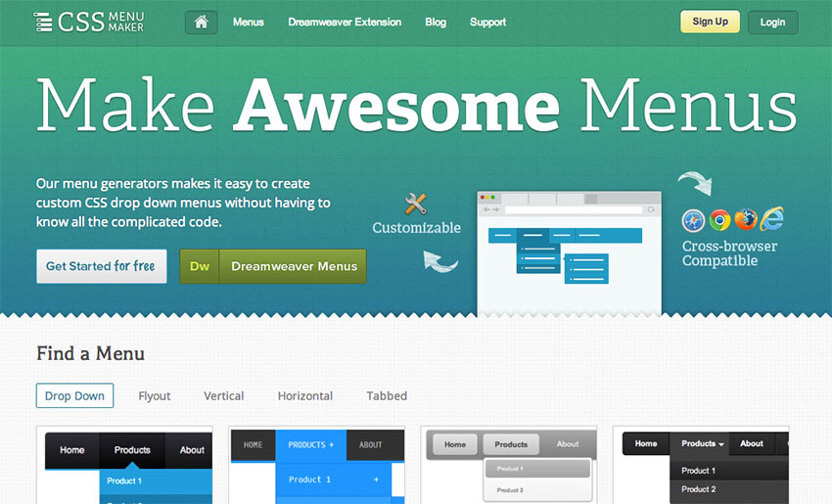The width and height of the screenshot is (832, 504).
Task: Open the dark Products caret menu thumbnail
Action: point(701,465)
